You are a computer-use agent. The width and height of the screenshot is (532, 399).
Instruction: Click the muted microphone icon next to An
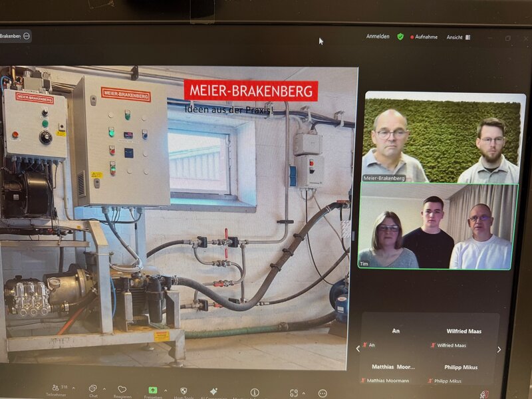click(x=365, y=345)
